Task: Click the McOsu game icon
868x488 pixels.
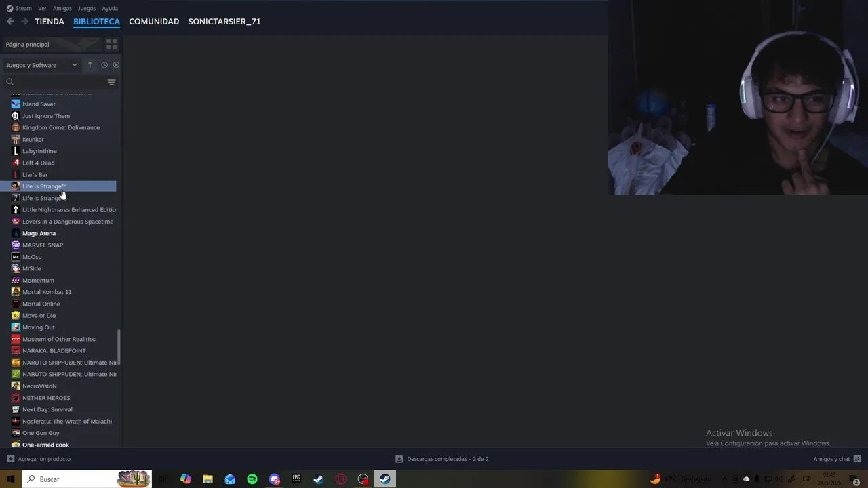Action: pyautogui.click(x=16, y=257)
